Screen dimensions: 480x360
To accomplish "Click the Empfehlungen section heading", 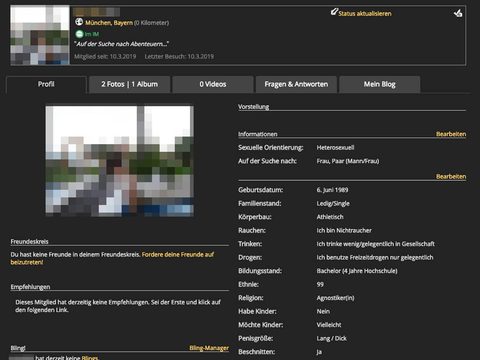I will coord(30,287).
